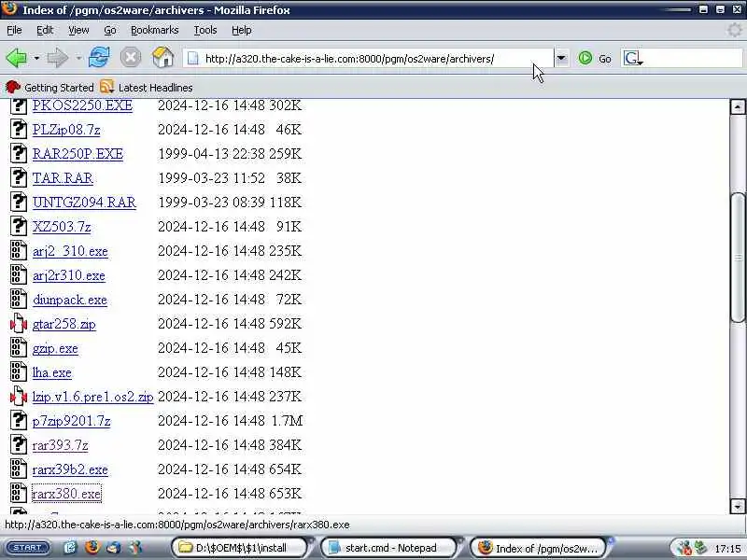The height and width of the screenshot is (560, 747).
Task: Open the Bookmarks menu
Action: [155, 30]
